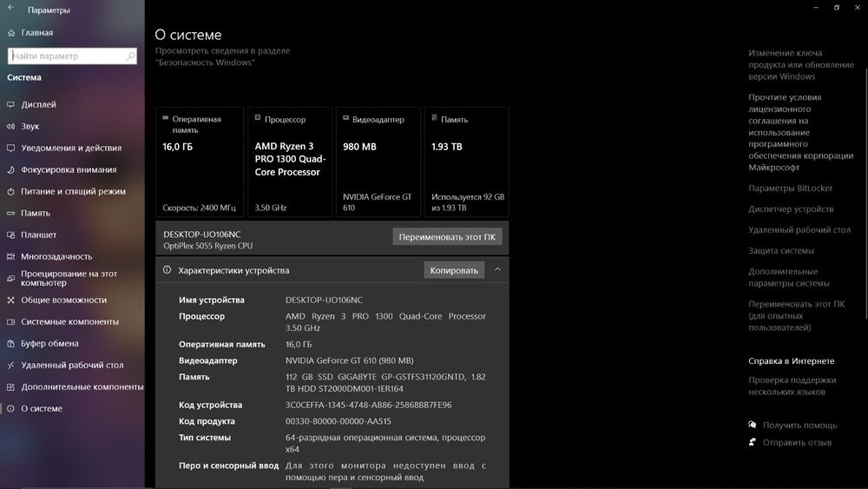Image resolution: width=868 pixels, height=489 pixels.
Task: Open Фокусировка внимания page
Action: point(69,169)
